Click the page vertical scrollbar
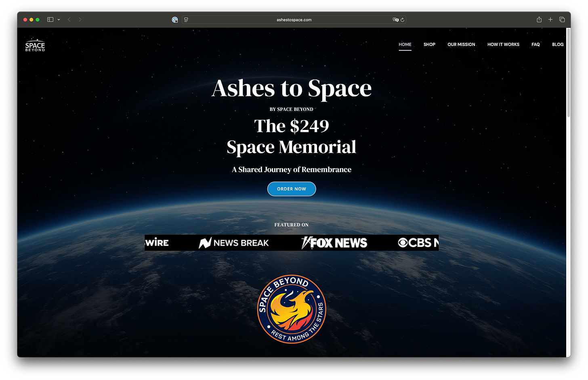 569,73
